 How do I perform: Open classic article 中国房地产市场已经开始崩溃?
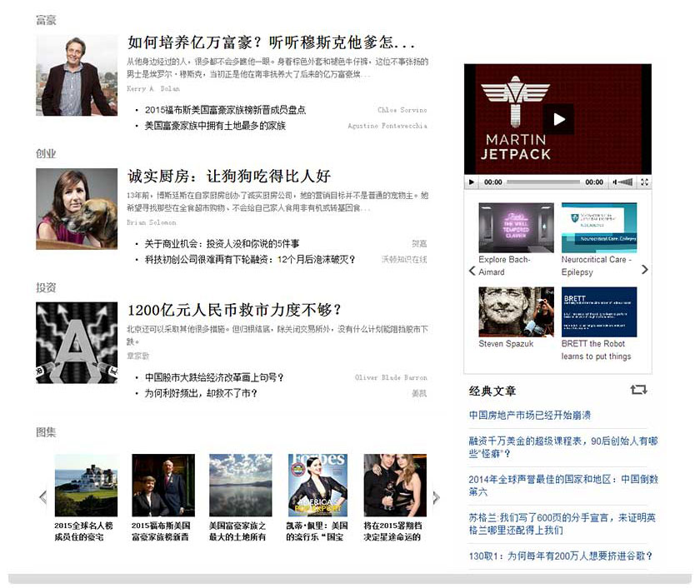click(529, 416)
